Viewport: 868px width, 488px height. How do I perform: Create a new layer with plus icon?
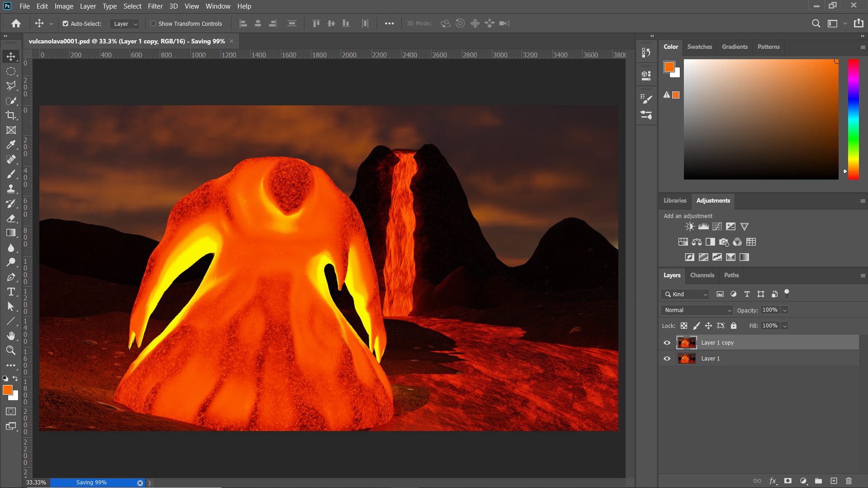pos(834,481)
